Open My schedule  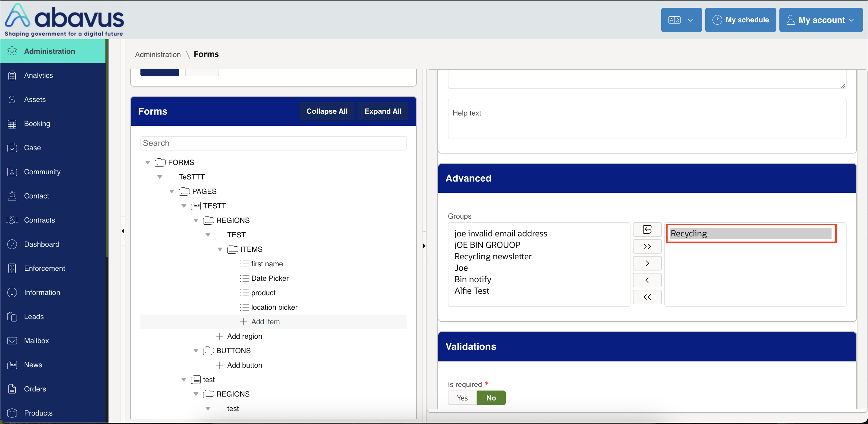[x=741, y=20]
